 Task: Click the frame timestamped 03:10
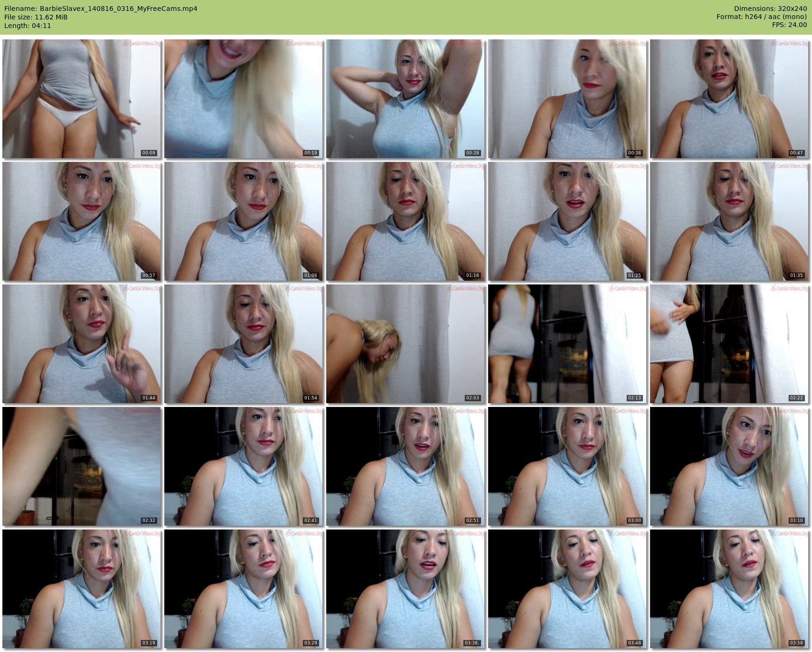click(x=729, y=466)
